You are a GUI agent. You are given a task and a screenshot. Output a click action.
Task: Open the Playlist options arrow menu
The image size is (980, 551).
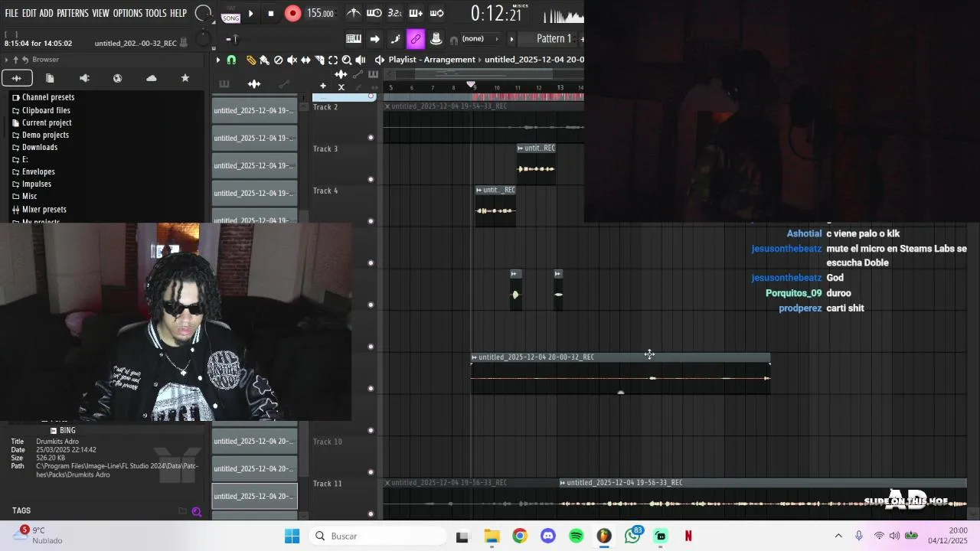point(218,60)
